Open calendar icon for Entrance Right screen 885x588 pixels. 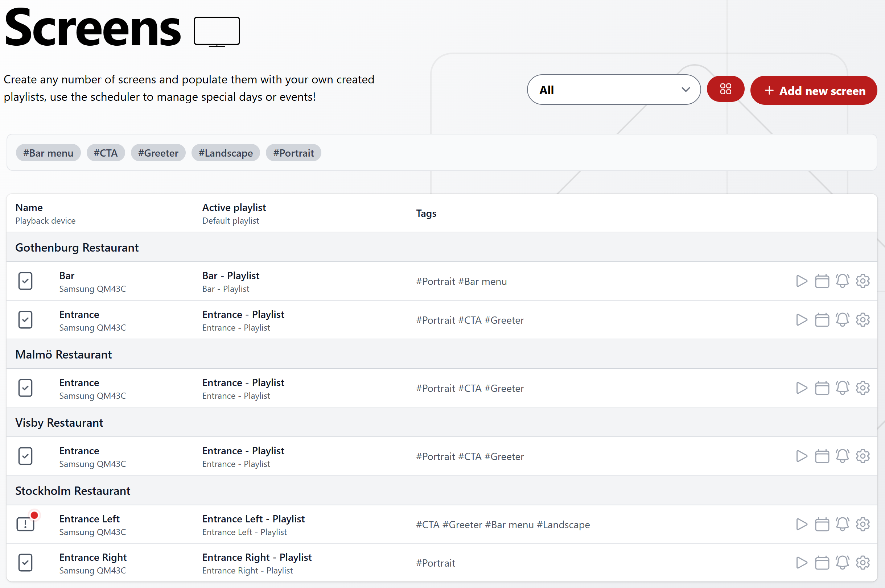pos(822,563)
